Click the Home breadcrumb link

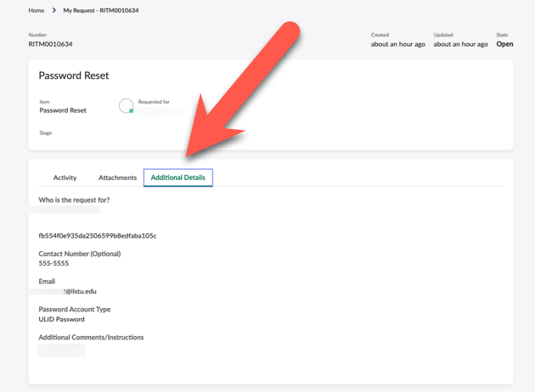point(36,11)
